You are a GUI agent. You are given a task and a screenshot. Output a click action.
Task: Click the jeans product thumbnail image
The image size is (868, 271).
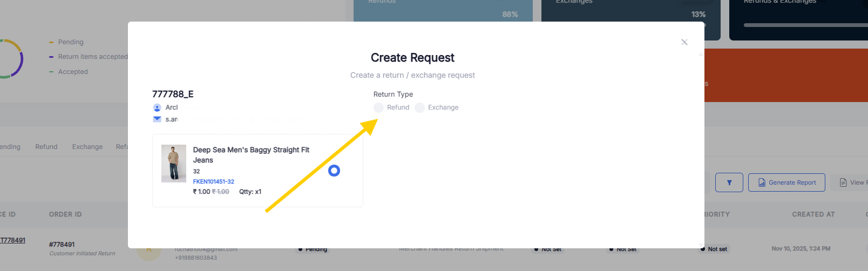tap(174, 163)
